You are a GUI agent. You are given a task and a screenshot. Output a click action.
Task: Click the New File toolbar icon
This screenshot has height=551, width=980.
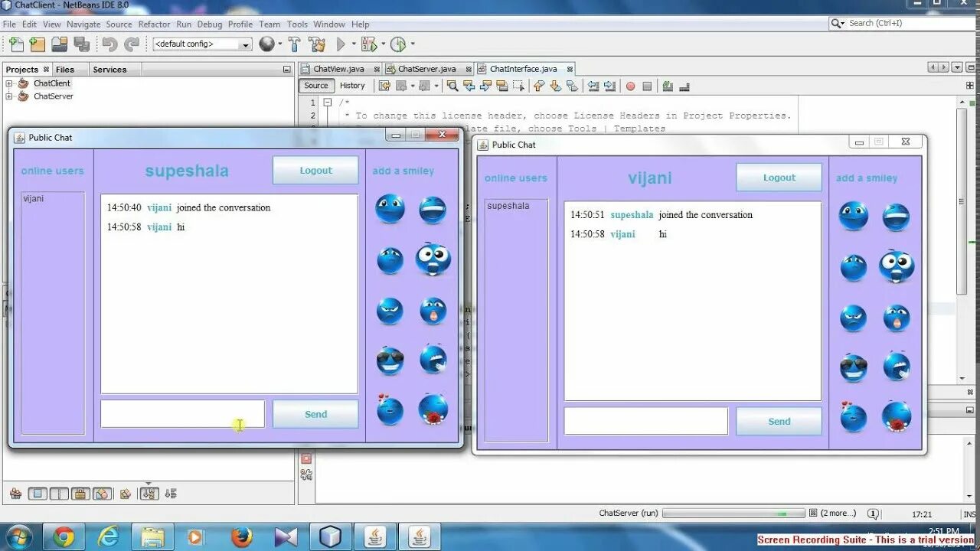click(x=16, y=44)
